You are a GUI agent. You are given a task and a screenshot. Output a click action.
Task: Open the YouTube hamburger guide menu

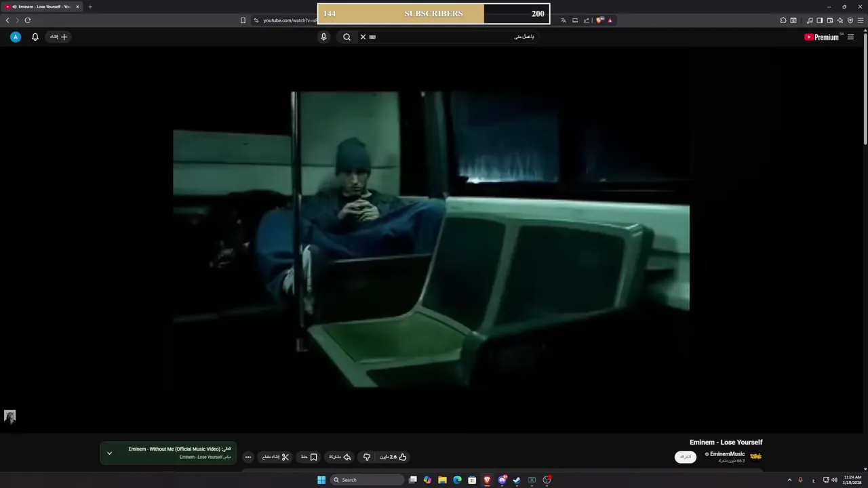(x=851, y=37)
